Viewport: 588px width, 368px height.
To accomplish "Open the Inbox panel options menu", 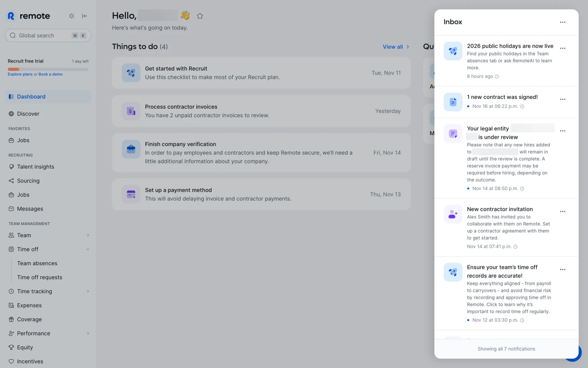I will click(563, 22).
